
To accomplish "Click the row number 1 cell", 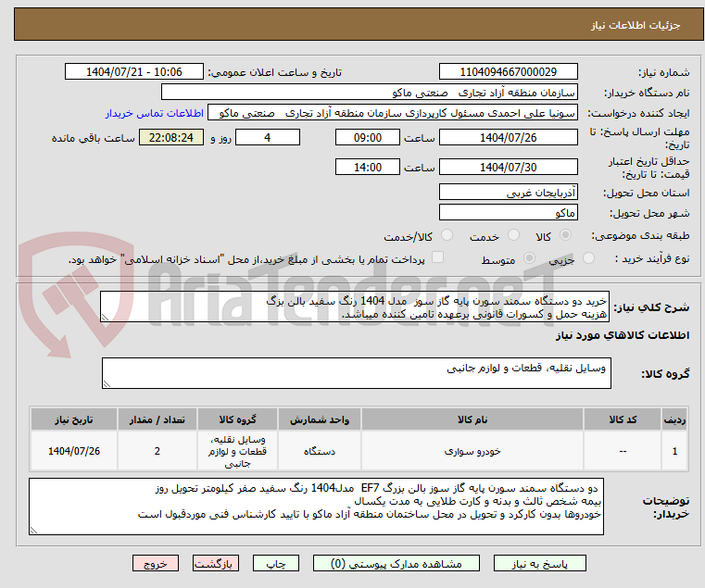I will tap(674, 451).
